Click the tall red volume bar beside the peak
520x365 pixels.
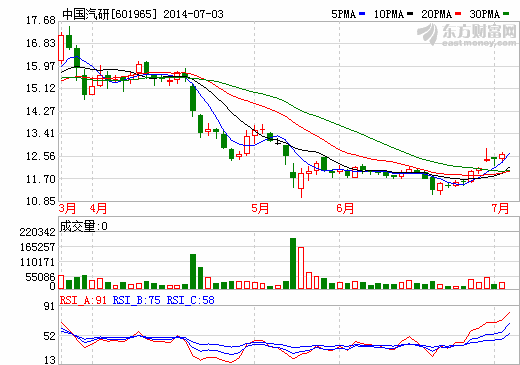pyautogui.click(x=301, y=268)
